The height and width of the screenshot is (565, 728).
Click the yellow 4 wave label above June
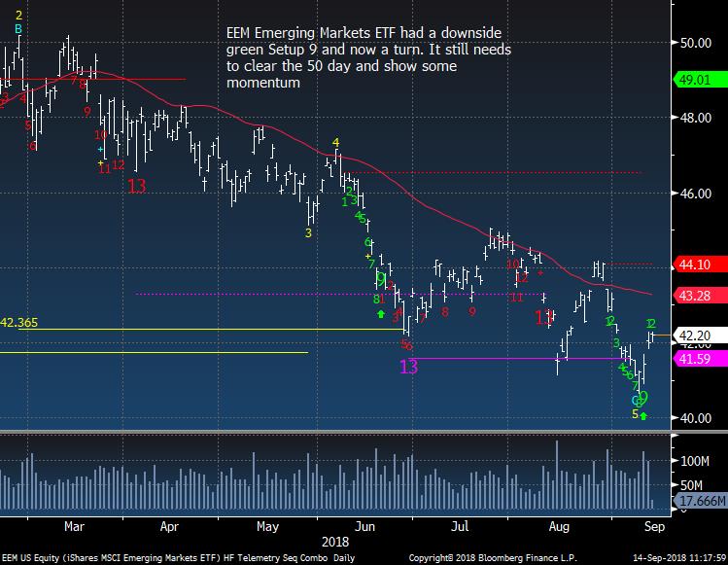335,143
